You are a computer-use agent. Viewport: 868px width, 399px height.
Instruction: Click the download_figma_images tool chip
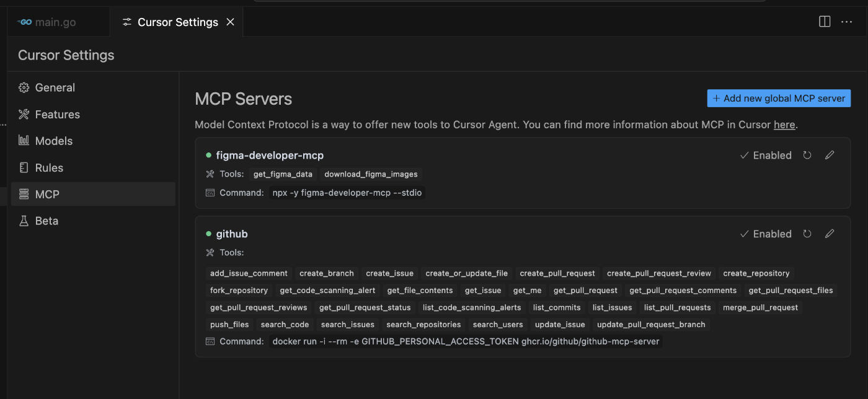pos(371,174)
